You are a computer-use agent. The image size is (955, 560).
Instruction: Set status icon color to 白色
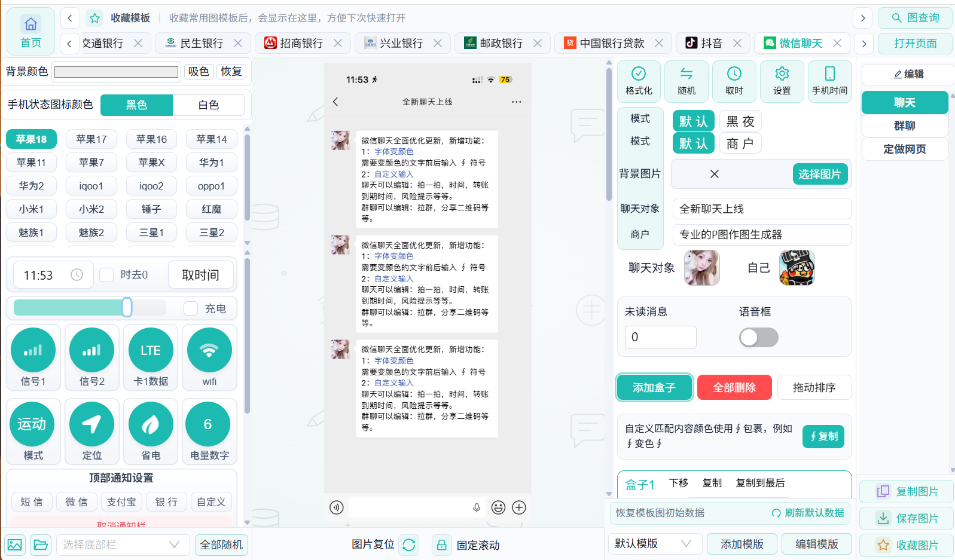click(208, 105)
